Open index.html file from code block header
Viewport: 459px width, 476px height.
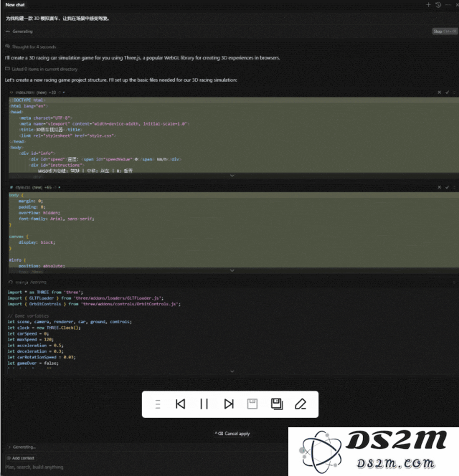coord(24,92)
